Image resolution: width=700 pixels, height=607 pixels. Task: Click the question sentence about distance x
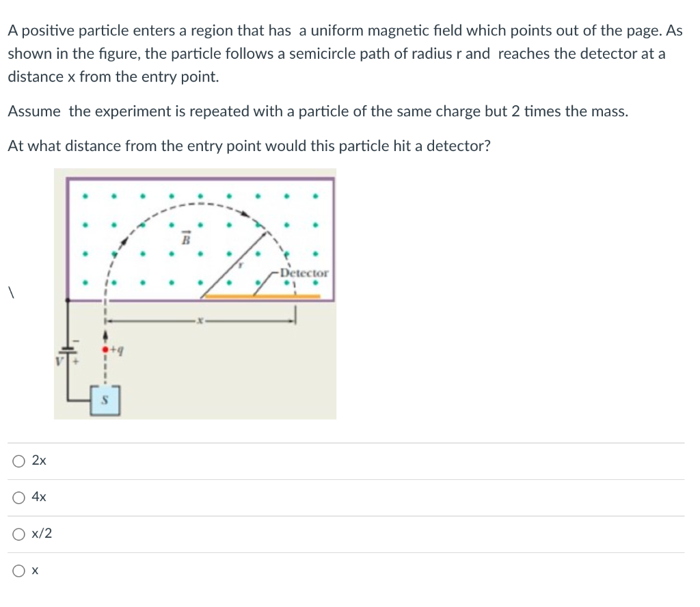[x=249, y=146]
